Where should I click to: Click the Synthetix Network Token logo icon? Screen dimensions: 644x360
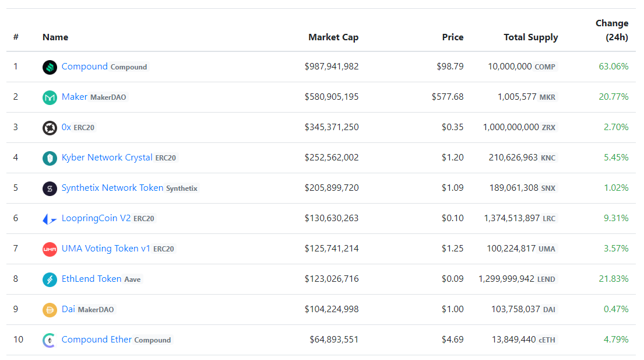pos(50,188)
